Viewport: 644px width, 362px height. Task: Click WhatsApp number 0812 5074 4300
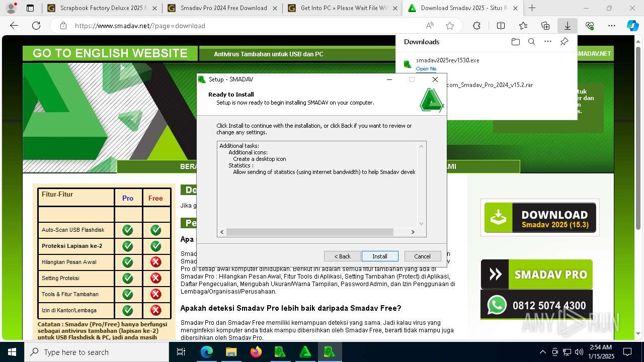point(536,305)
